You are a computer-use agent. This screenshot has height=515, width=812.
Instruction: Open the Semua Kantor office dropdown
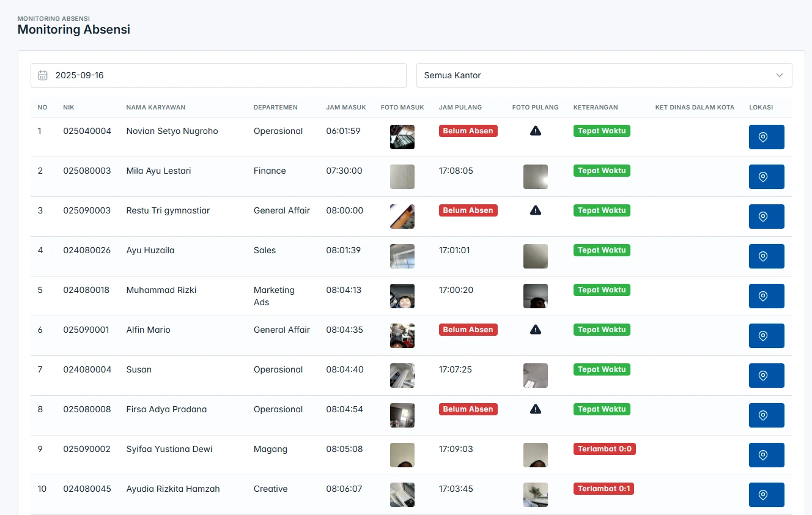603,75
